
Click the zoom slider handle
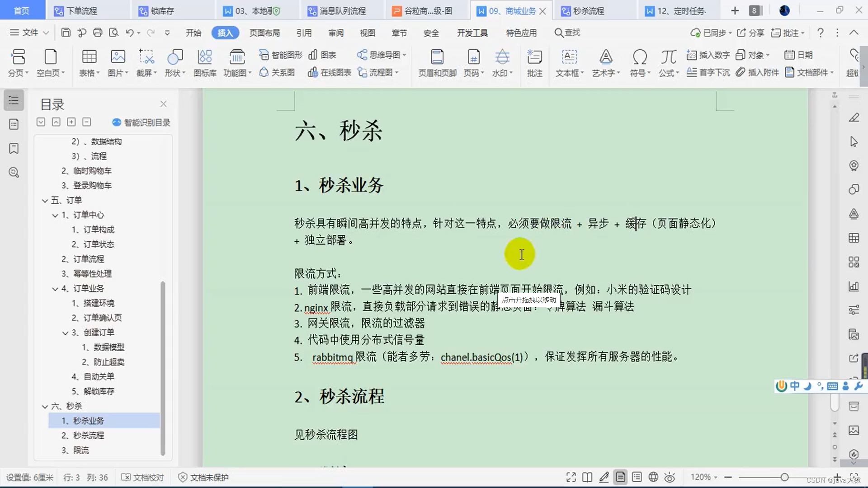(x=784, y=477)
